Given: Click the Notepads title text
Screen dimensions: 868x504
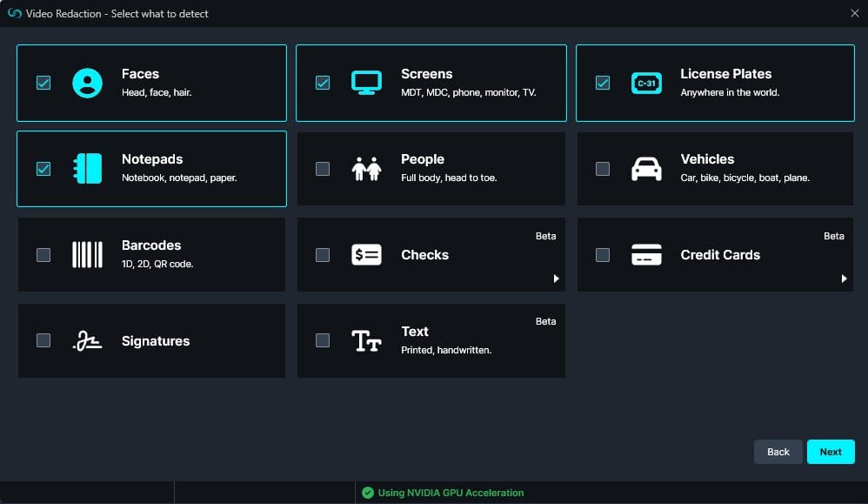Looking at the screenshot, I should coord(152,159).
